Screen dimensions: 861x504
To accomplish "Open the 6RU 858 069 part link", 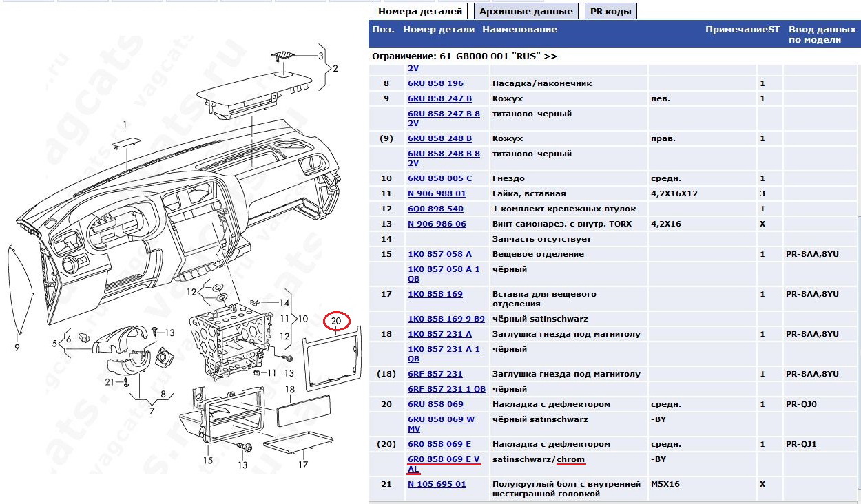I will click(435, 404).
